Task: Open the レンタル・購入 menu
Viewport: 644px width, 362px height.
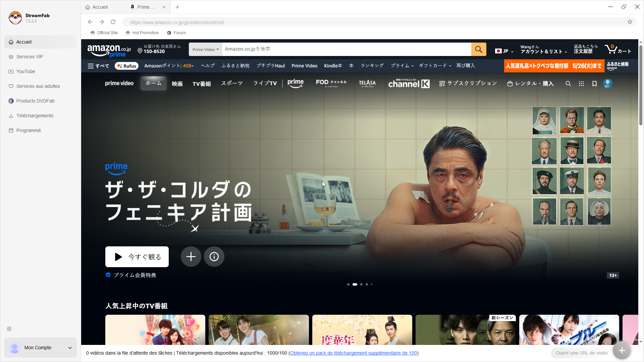Action: pos(530,83)
